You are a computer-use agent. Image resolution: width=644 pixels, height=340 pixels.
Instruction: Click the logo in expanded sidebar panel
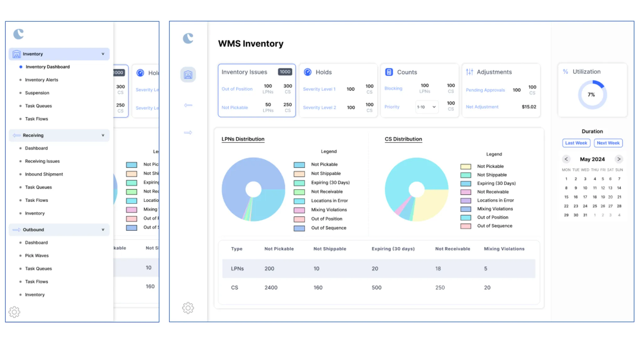[19, 34]
